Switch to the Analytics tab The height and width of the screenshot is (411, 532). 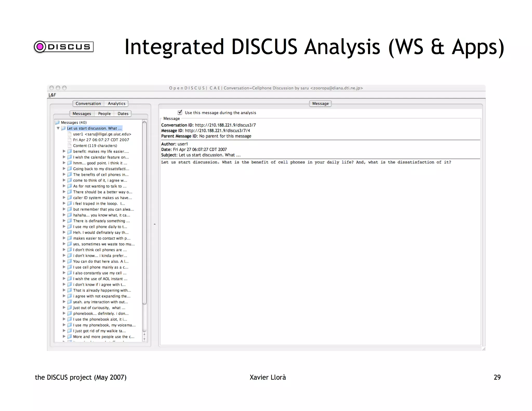click(x=116, y=104)
